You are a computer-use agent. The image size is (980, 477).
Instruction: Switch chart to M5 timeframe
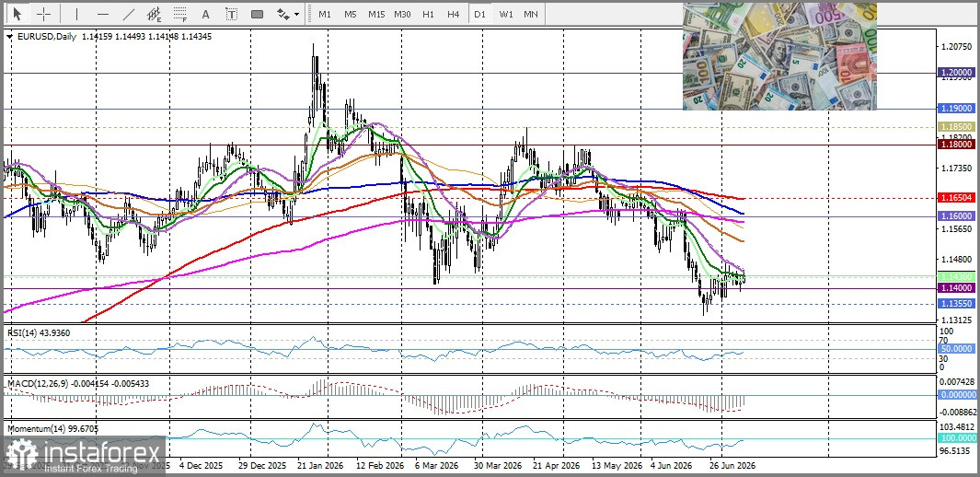(x=350, y=14)
